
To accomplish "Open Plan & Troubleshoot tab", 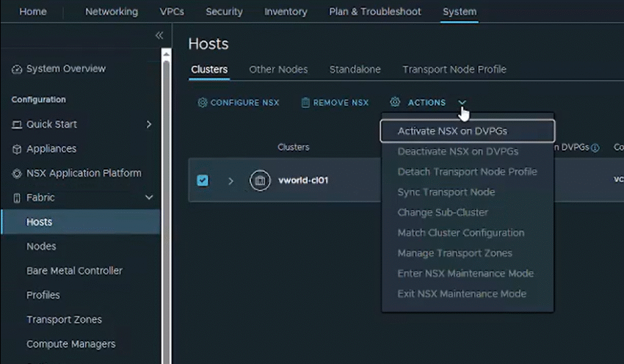I will click(375, 12).
